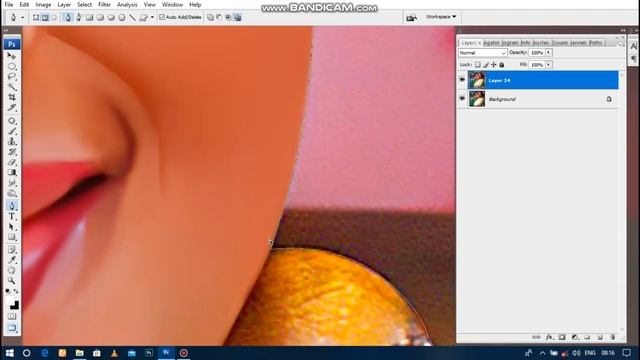Select the Path Selection tool

12,227
